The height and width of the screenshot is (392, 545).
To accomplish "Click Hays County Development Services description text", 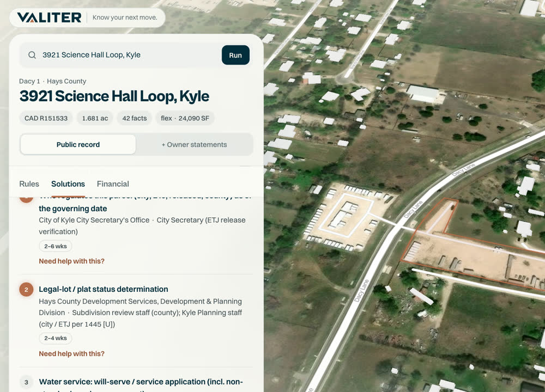I will click(x=141, y=313).
